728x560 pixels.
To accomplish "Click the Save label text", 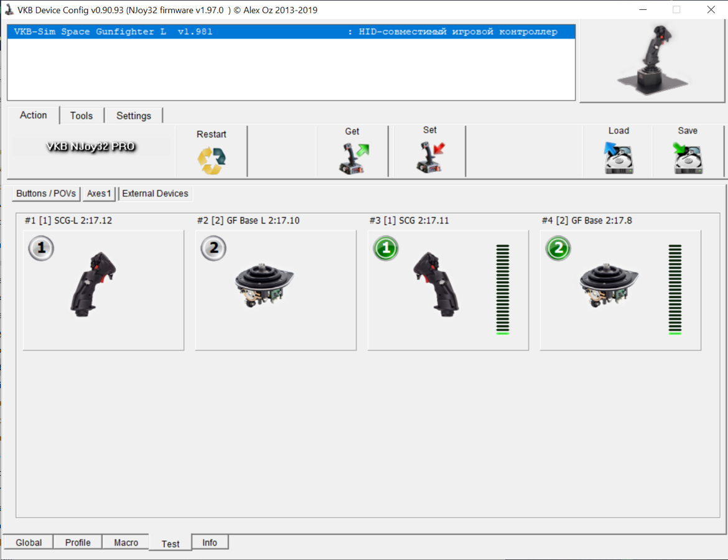I will pos(688,131).
